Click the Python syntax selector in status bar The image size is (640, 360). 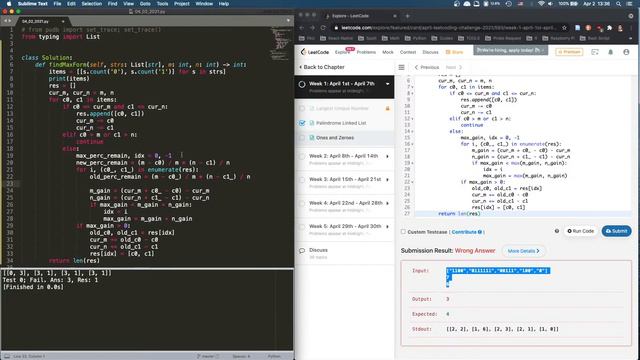point(274,356)
